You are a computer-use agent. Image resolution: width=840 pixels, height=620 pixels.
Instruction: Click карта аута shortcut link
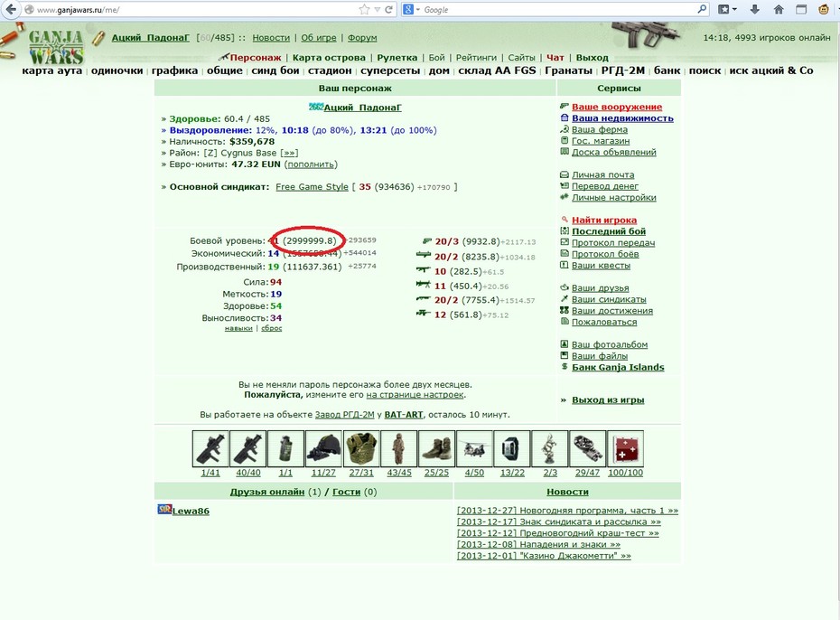coord(52,70)
